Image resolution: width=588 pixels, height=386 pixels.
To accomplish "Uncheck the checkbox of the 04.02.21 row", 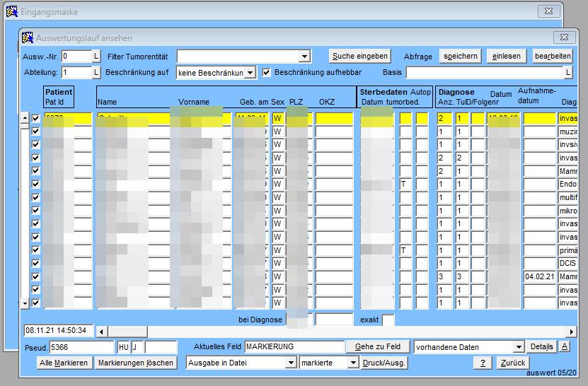I will [35, 276].
